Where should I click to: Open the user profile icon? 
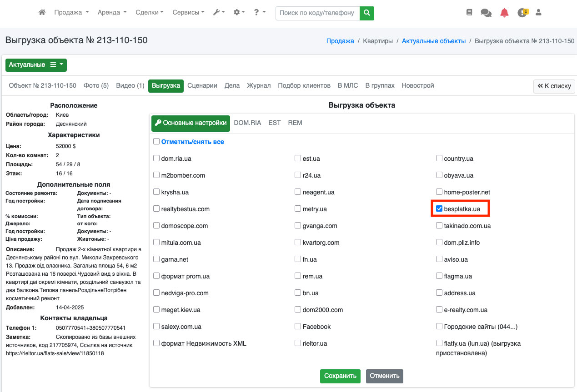coord(539,13)
